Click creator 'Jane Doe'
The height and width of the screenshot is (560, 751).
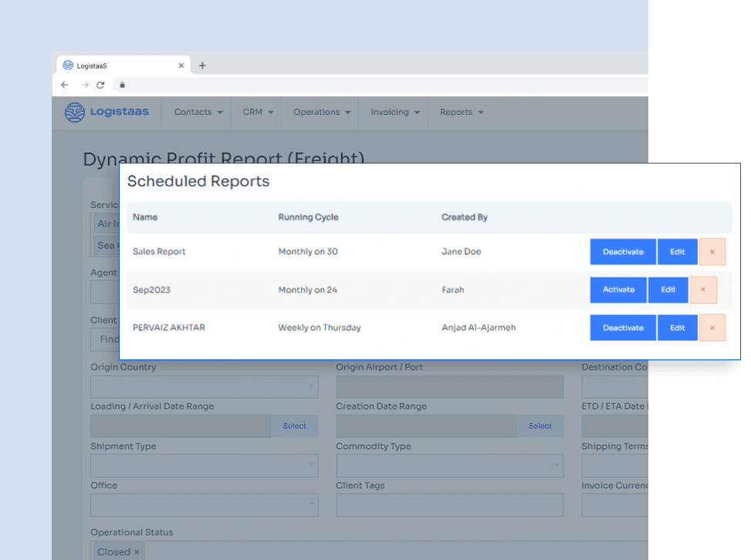(462, 251)
